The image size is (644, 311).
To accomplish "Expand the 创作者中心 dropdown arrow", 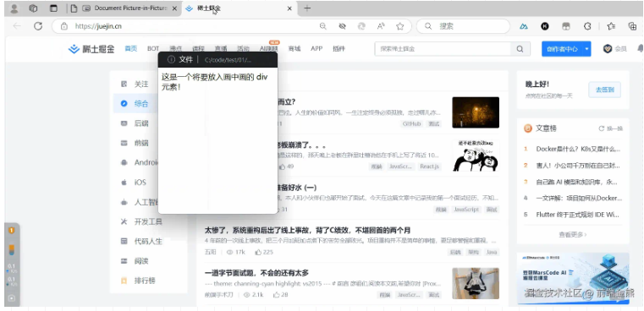I will 587,49.
